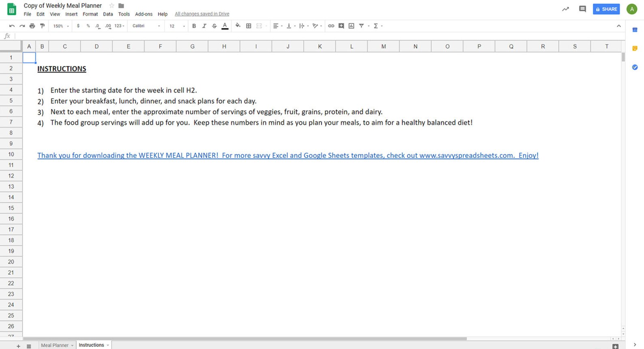
Task: Click the INSTRUCTIONS heading cell
Action: tap(62, 69)
